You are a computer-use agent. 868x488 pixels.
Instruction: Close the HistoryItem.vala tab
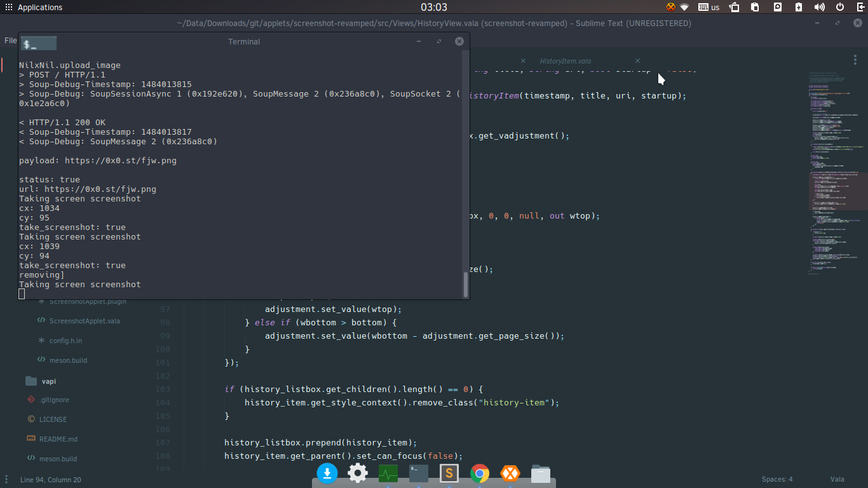(x=637, y=61)
